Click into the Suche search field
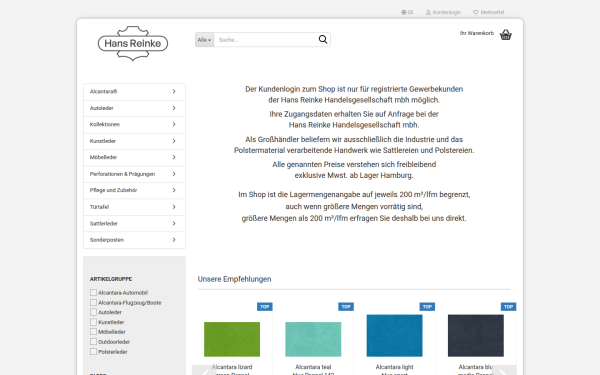The image size is (600, 375). pyautogui.click(x=266, y=40)
